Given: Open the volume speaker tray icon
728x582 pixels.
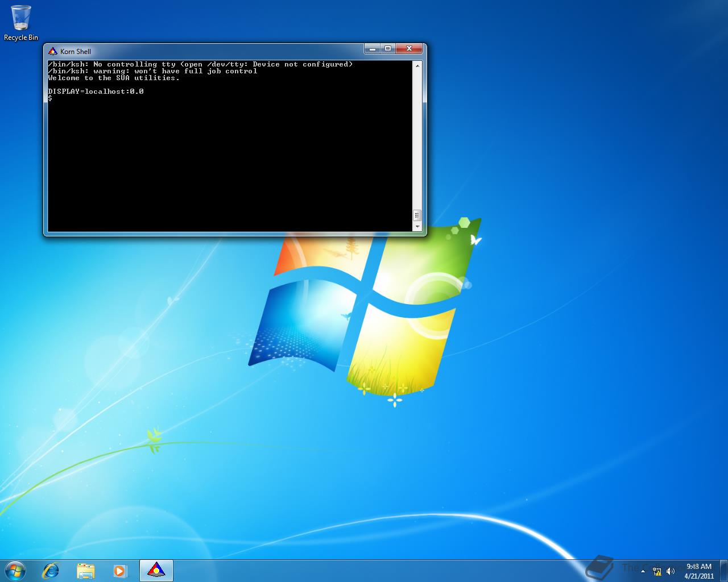Looking at the screenshot, I should 671,571.
